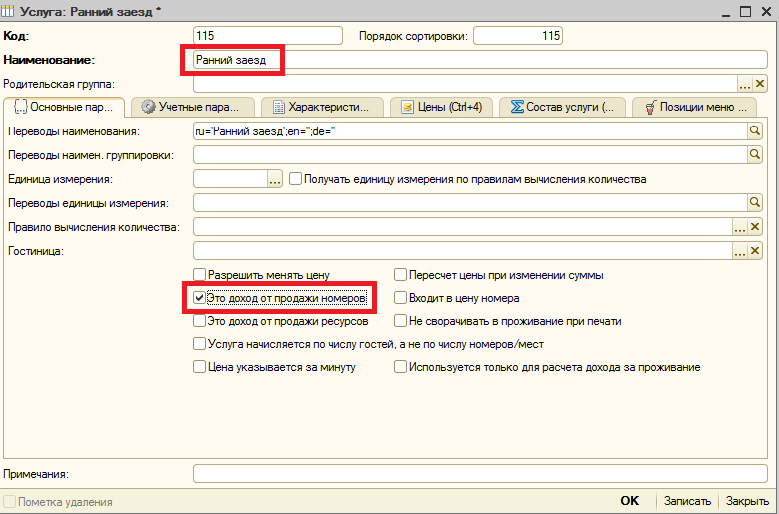Enable Не сворачивать в проживание при печати
The image size is (779, 514).
point(400,321)
